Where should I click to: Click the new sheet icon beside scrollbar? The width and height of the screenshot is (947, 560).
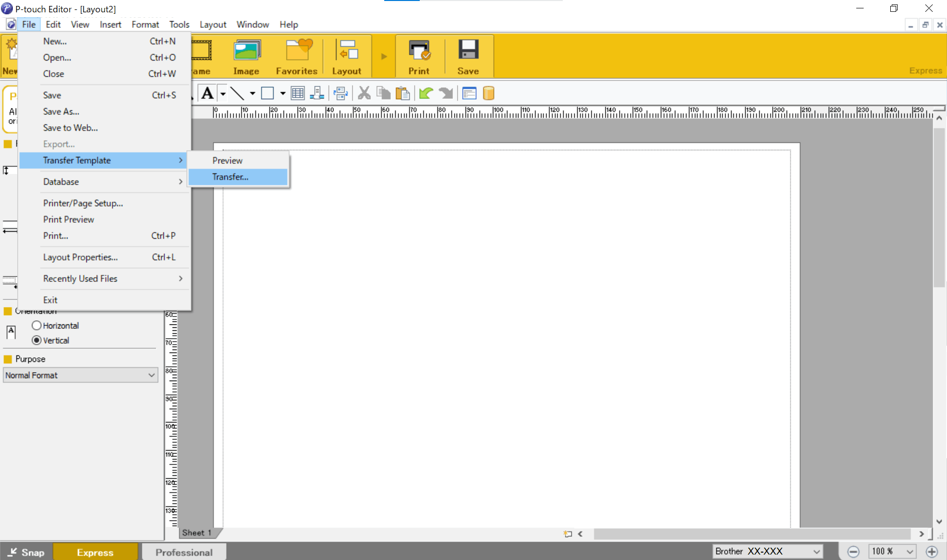(x=568, y=534)
